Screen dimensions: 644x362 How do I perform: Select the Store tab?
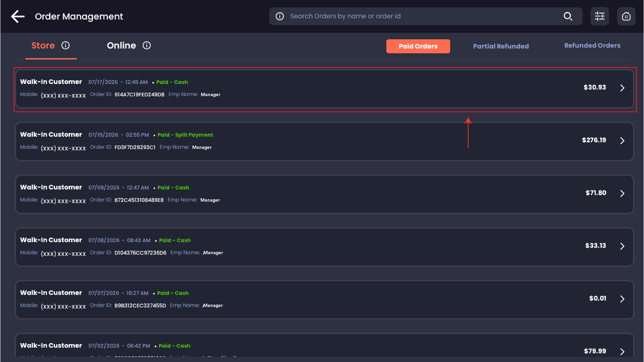pos(43,46)
